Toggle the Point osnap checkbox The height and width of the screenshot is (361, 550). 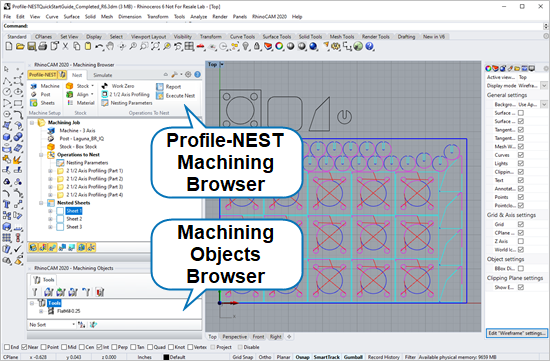tap(43, 347)
